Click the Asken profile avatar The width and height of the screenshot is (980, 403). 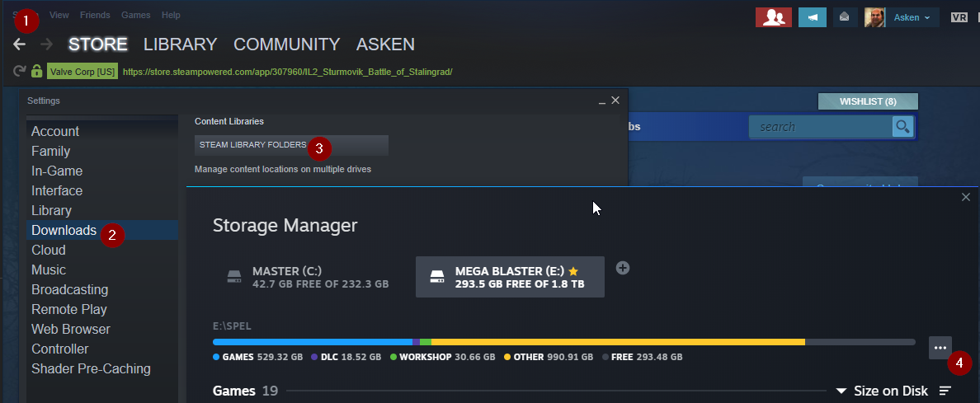click(874, 17)
